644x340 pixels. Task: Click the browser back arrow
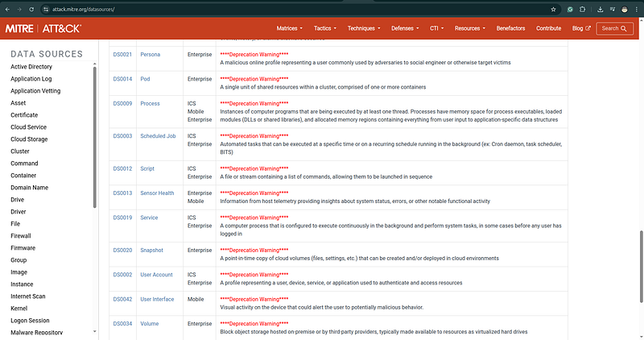point(7,9)
